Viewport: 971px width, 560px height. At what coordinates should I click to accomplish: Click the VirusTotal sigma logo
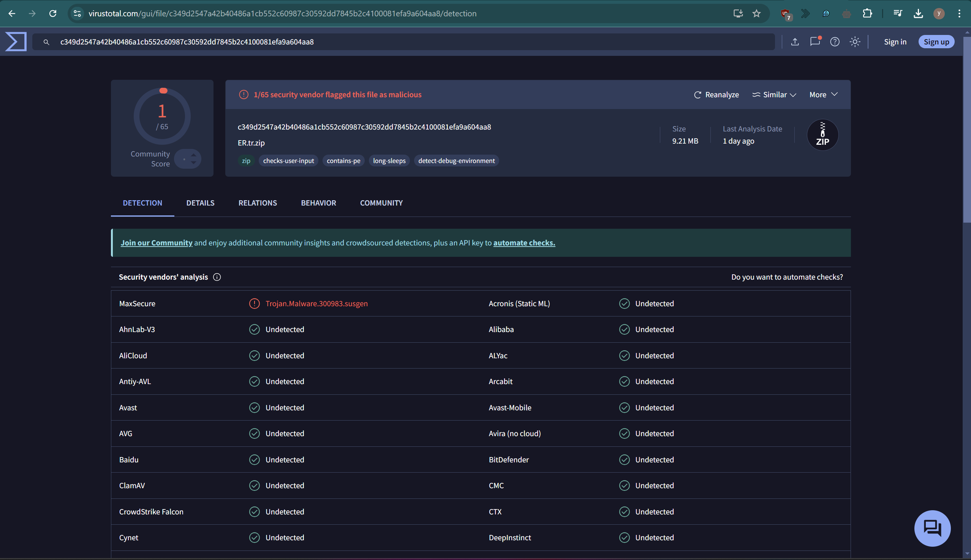pos(16,41)
